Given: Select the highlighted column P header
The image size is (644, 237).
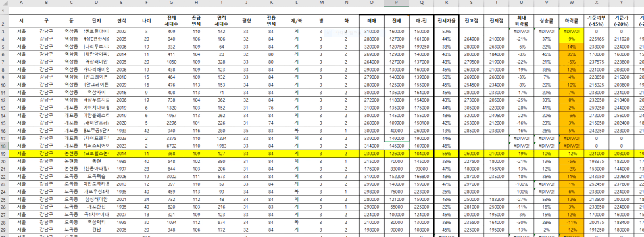Looking at the screenshot, I should tap(397, 3).
